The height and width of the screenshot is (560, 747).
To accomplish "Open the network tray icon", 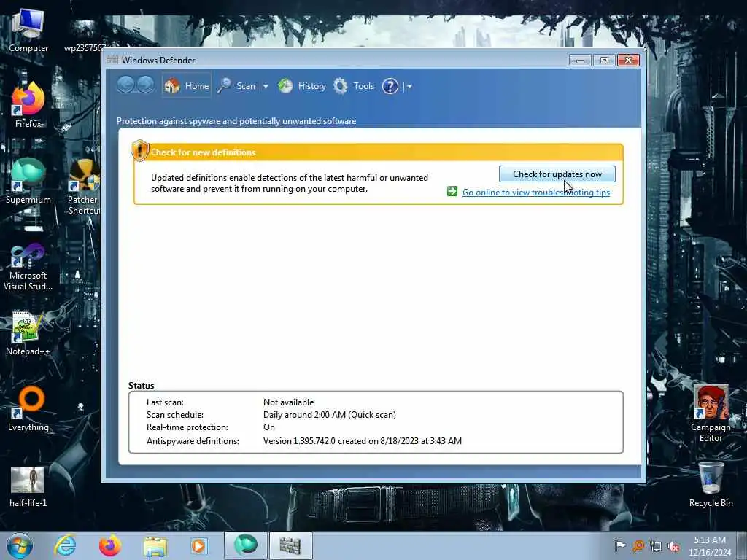I will [656, 546].
